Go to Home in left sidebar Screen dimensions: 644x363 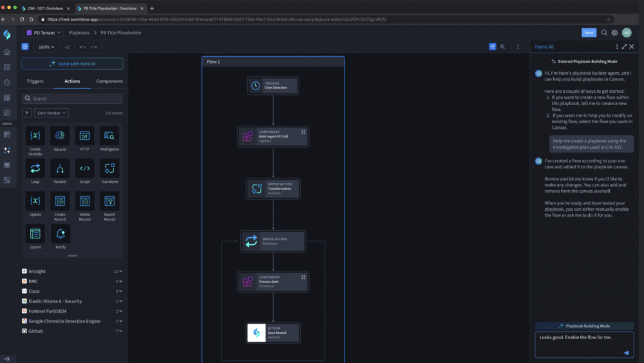(x=7, y=52)
